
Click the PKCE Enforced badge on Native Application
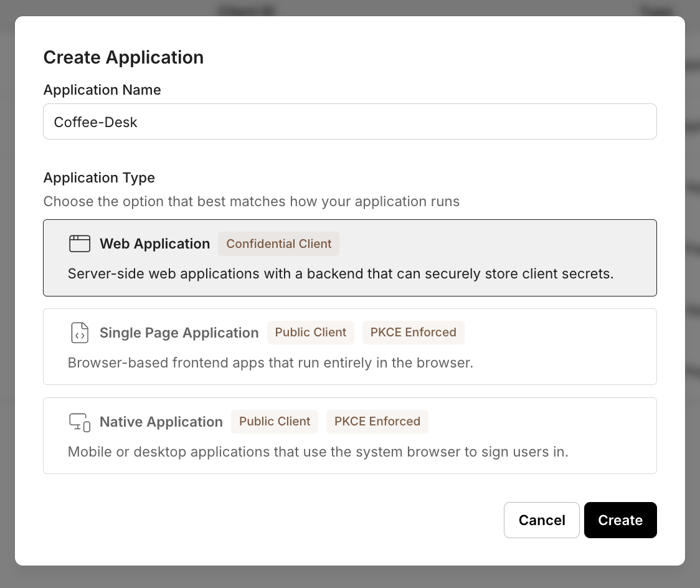click(x=377, y=422)
